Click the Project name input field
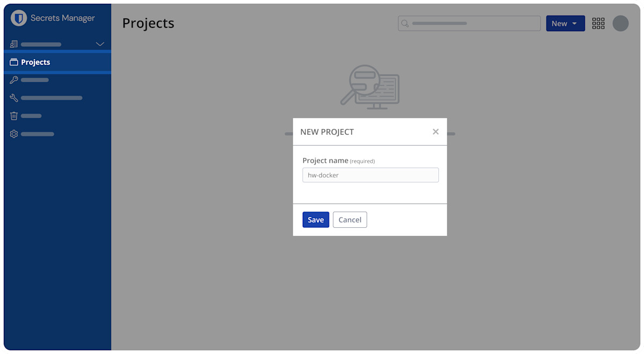 click(x=370, y=175)
